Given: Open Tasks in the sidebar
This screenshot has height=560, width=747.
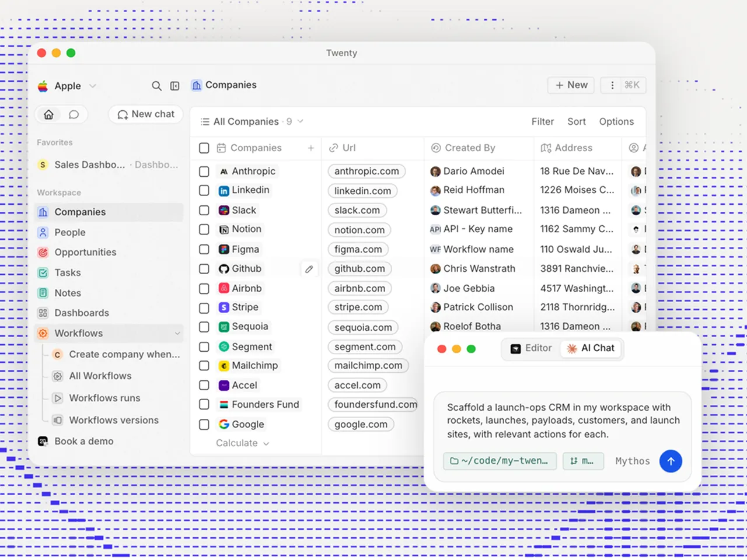Looking at the screenshot, I should [x=109, y=272].
